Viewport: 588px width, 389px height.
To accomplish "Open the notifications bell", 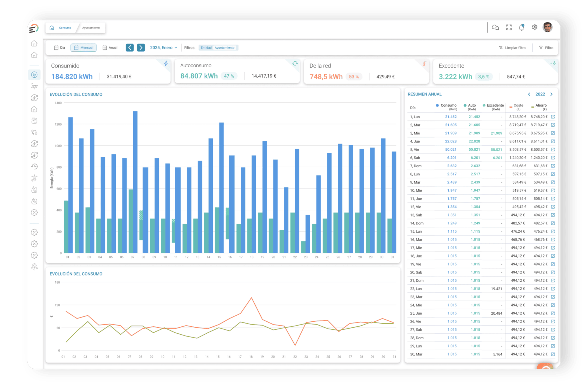I will [x=521, y=27].
